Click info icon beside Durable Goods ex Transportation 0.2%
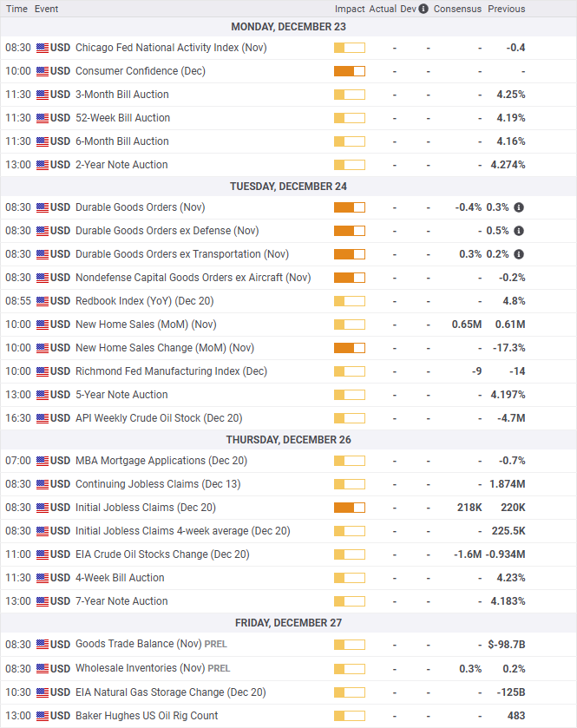577x728 pixels. [519, 254]
